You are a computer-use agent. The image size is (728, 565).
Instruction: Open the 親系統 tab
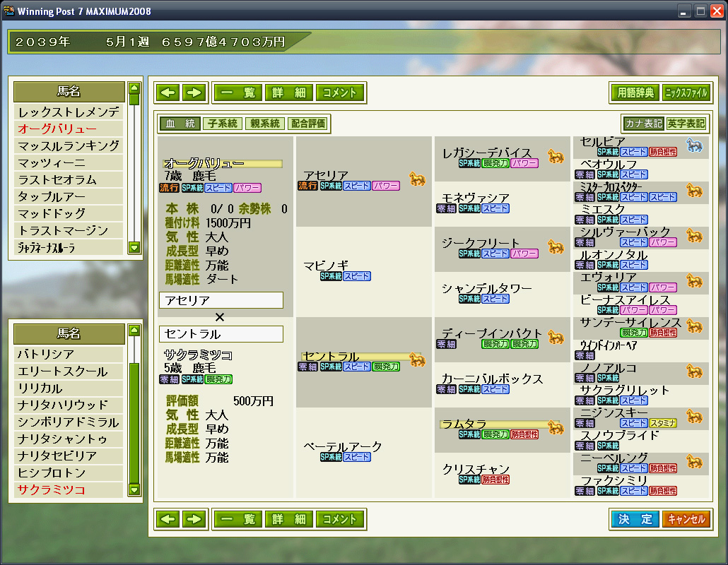click(265, 124)
